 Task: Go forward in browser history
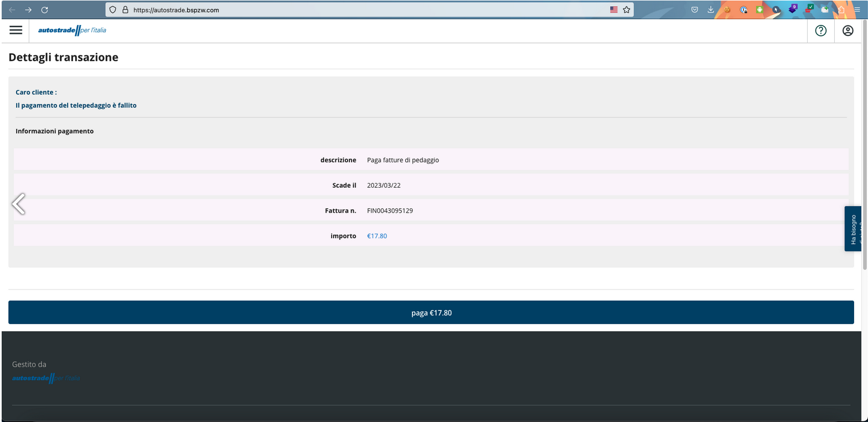pos(28,9)
